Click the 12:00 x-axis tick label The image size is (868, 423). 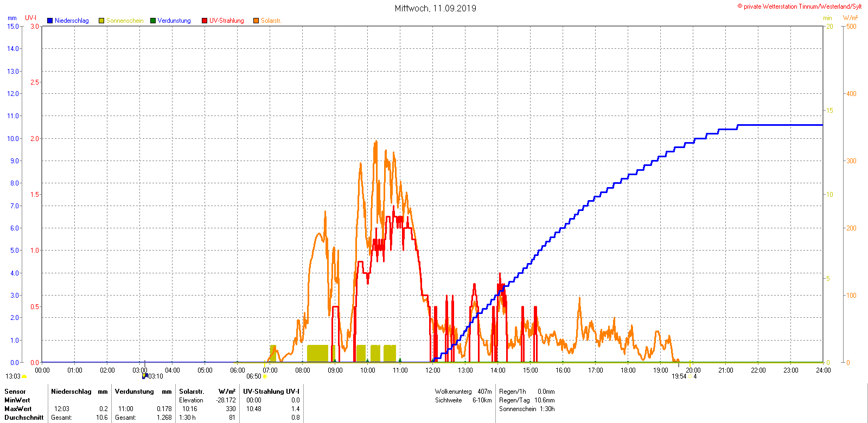click(433, 370)
